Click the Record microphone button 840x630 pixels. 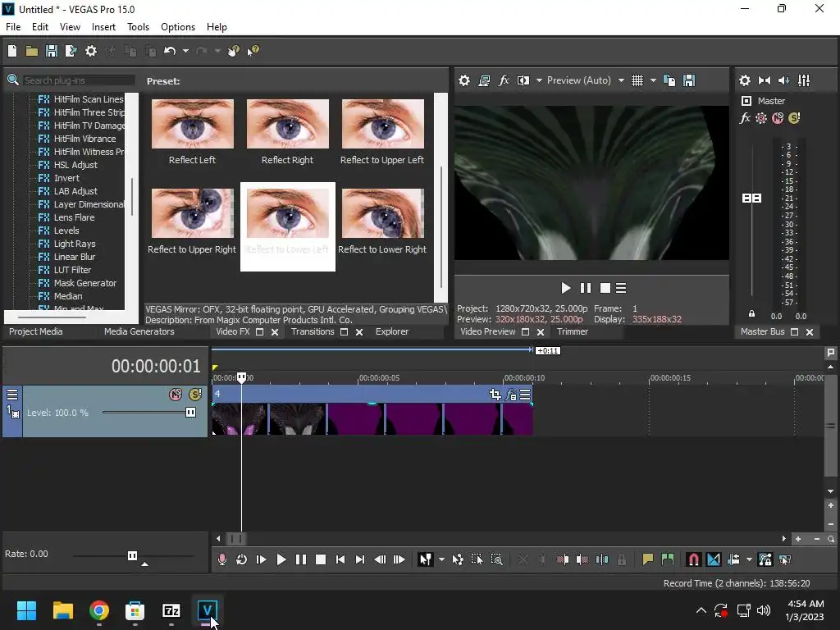tap(222, 559)
